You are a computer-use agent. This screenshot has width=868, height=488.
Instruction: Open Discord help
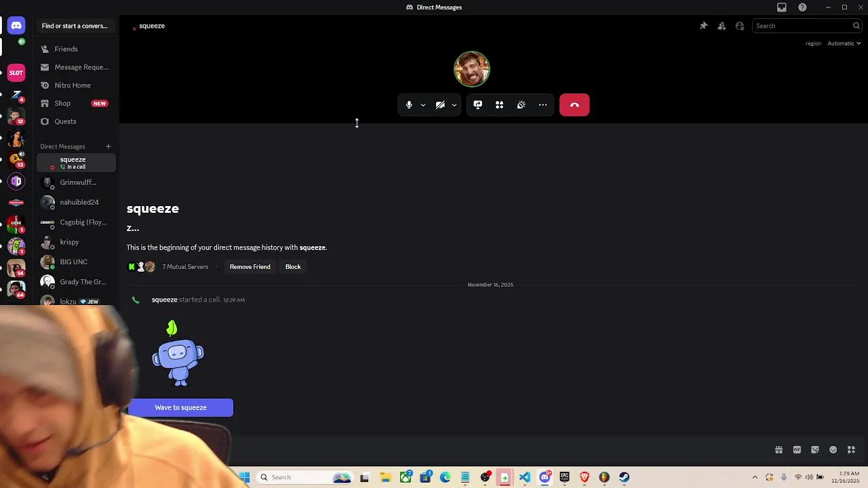(x=803, y=7)
